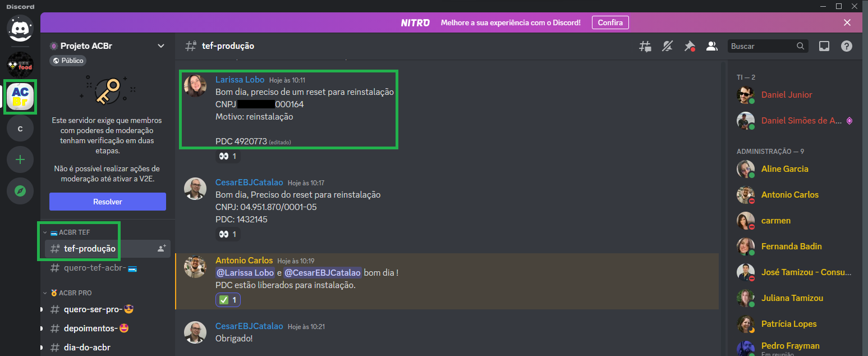Click Antonio Carlos message author name
This screenshot has height=356, width=868.
244,261
